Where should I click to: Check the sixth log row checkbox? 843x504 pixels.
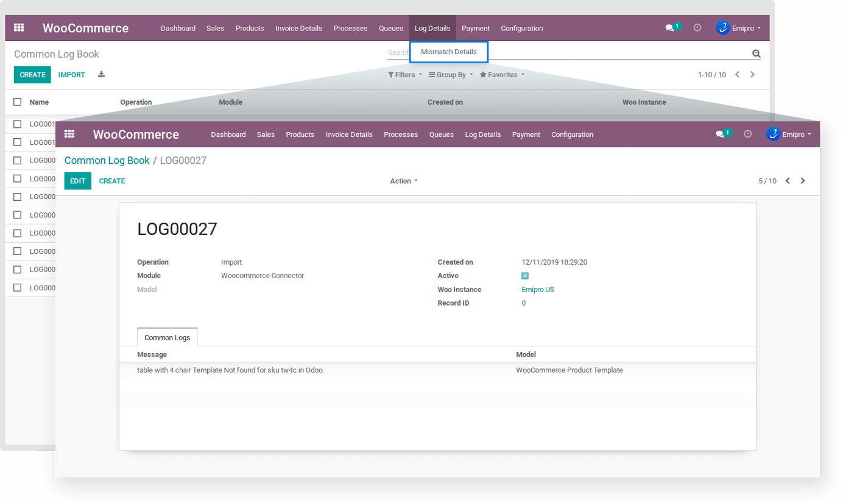point(18,215)
